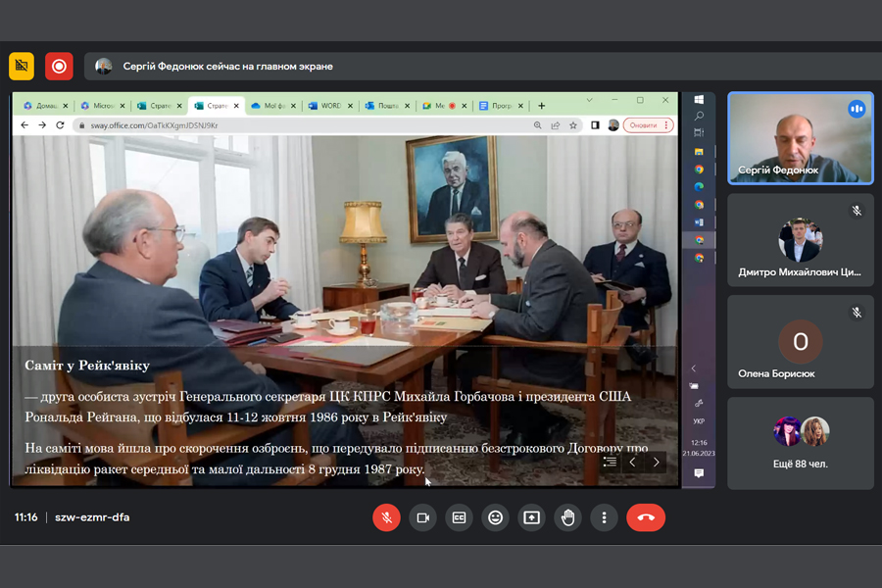Unmute the microphone in call controls
Screen dimensions: 882x588
coord(386,517)
